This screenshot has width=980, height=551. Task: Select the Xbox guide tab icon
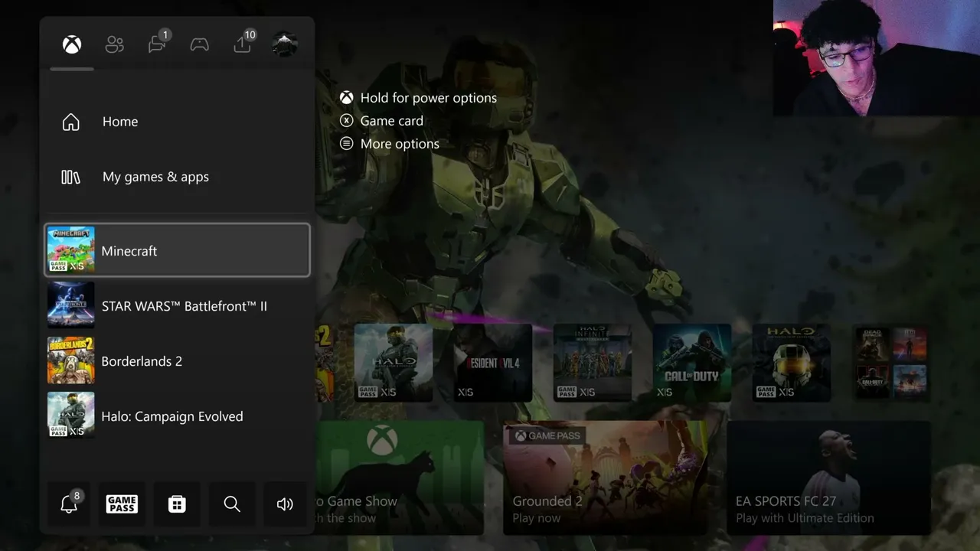(x=72, y=44)
